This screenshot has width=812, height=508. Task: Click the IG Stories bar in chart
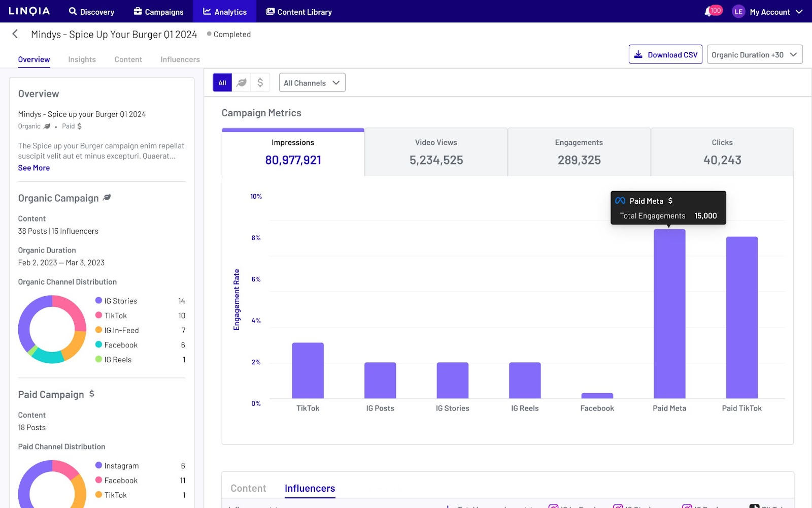452,380
